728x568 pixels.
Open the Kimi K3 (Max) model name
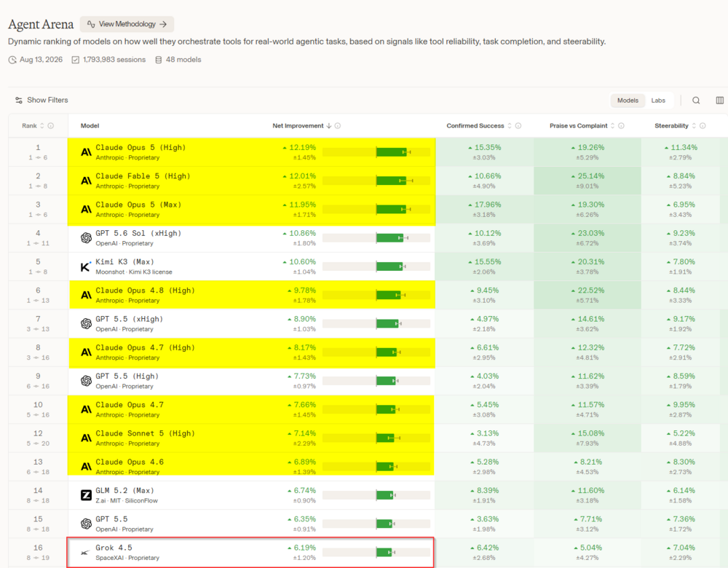coord(125,262)
